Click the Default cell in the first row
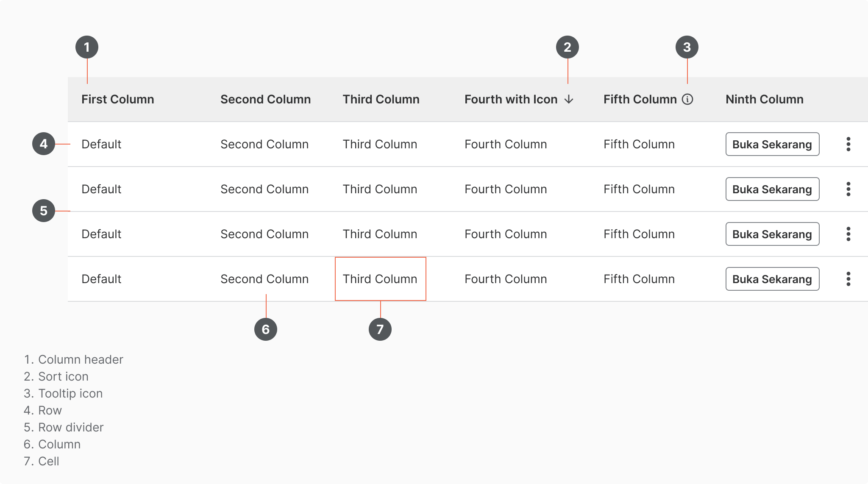Image resolution: width=868 pixels, height=484 pixels. [101, 144]
